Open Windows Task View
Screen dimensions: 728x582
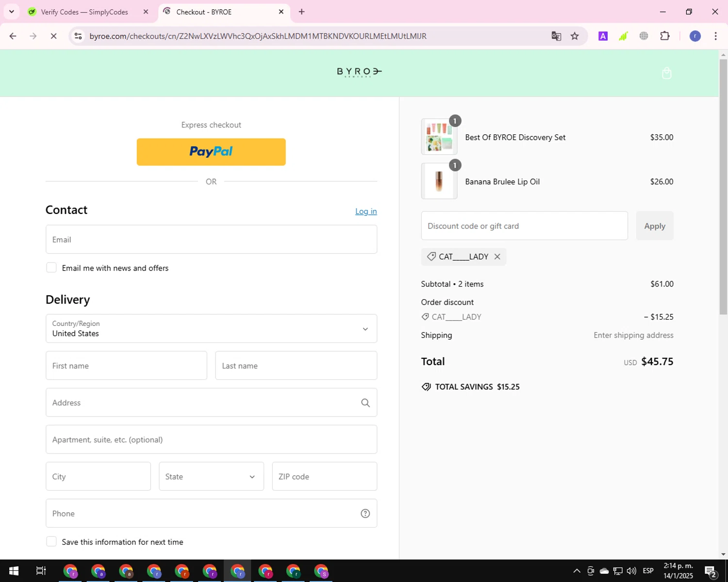point(41,571)
